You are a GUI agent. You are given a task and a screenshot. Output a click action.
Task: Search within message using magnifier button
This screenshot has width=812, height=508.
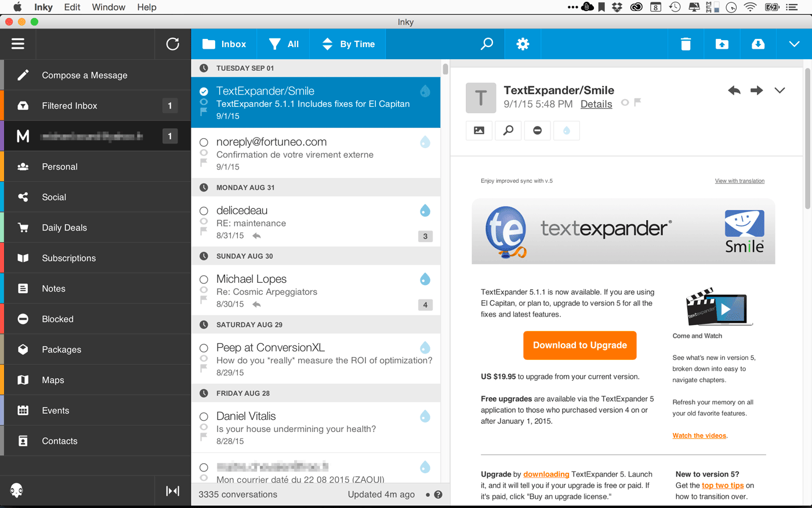[x=508, y=131]
